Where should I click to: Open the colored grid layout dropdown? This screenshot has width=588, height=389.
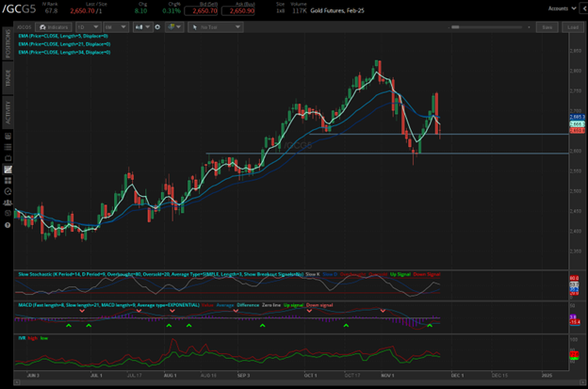pyautogui.click(x=175, y=27)
